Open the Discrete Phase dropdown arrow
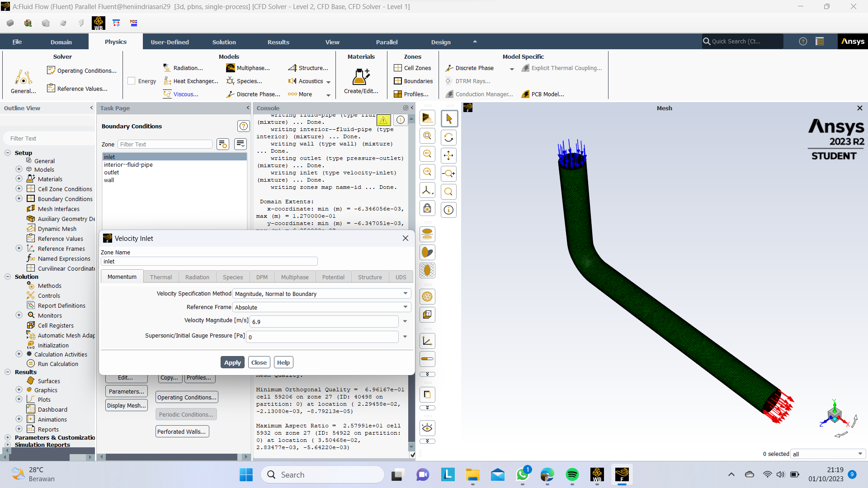 [512, 69]
